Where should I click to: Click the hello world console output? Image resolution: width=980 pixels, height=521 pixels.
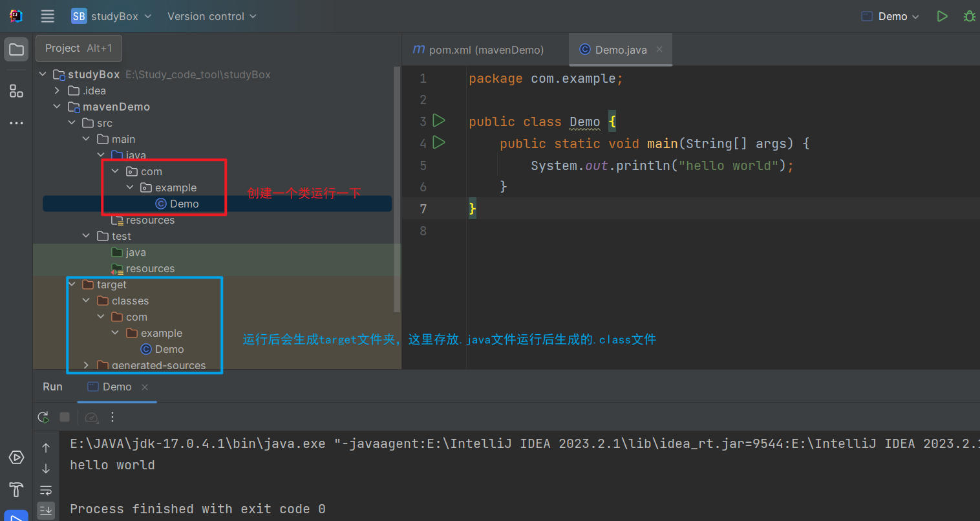pos(112,465)
